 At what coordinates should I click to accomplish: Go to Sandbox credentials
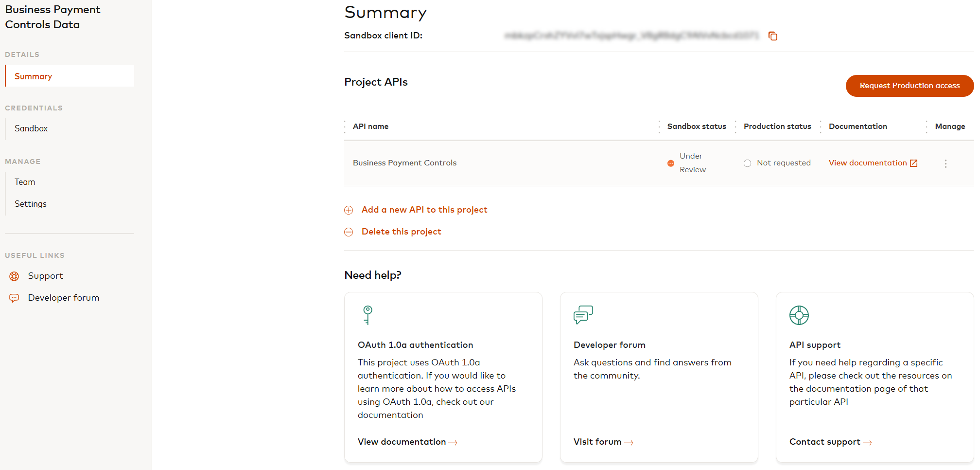pyautogui.click(x=31, y=128)
